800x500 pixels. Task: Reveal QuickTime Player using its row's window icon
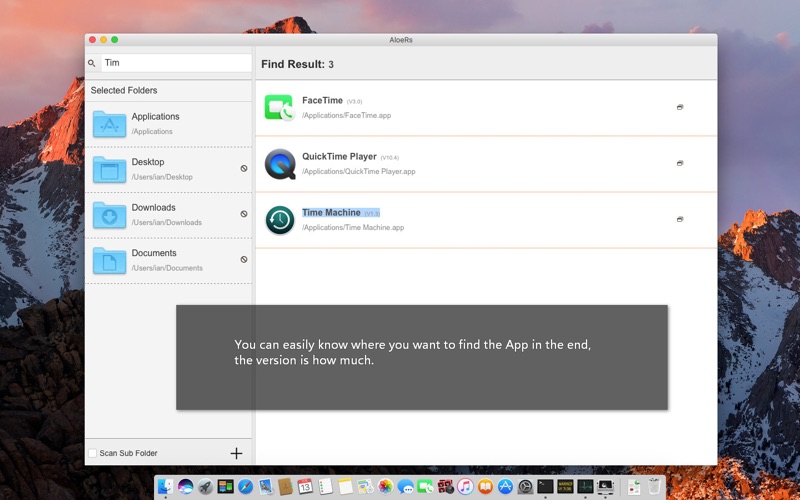[680, 163]
